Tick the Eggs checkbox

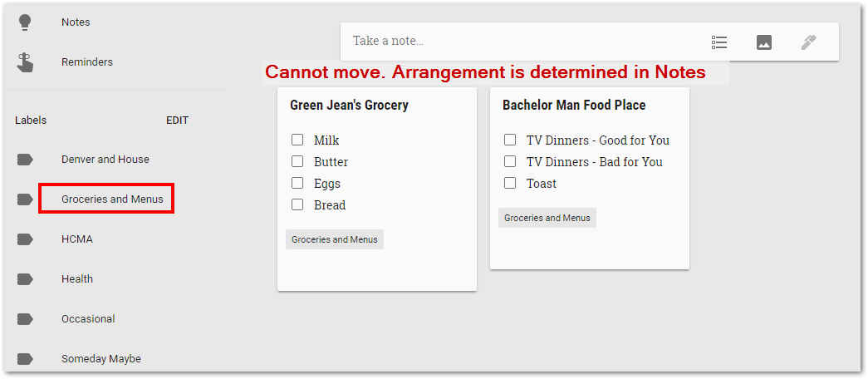[297, 183]
